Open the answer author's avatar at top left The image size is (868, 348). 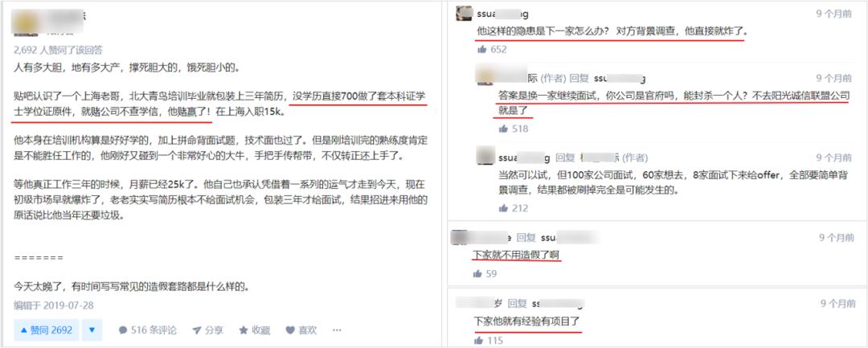tap(24, 23)
